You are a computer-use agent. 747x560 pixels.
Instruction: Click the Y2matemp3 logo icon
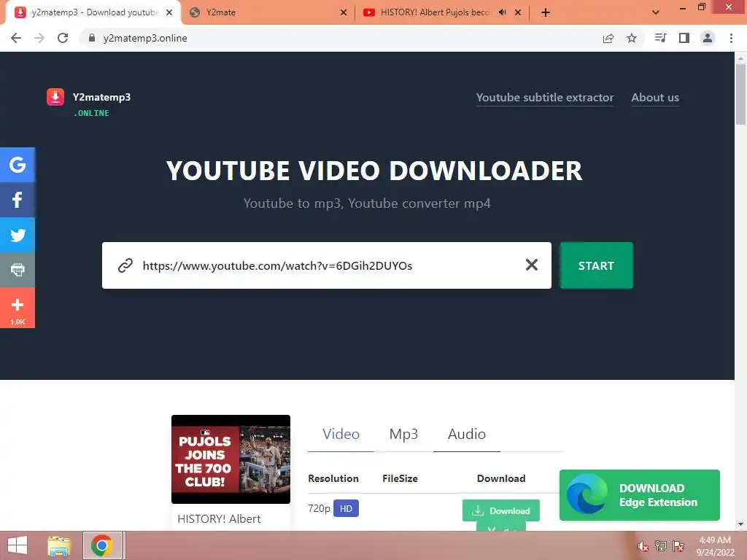[55, 97]
